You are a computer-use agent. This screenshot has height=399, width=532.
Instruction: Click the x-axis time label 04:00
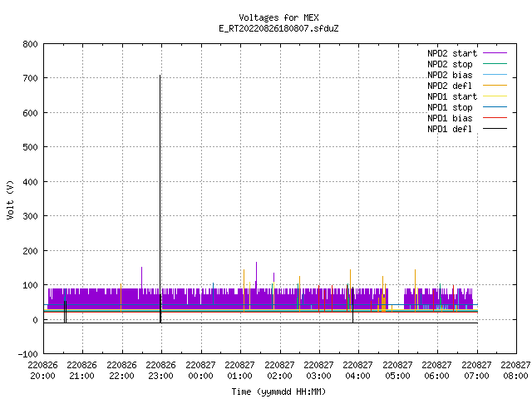(x=357, y=376)
